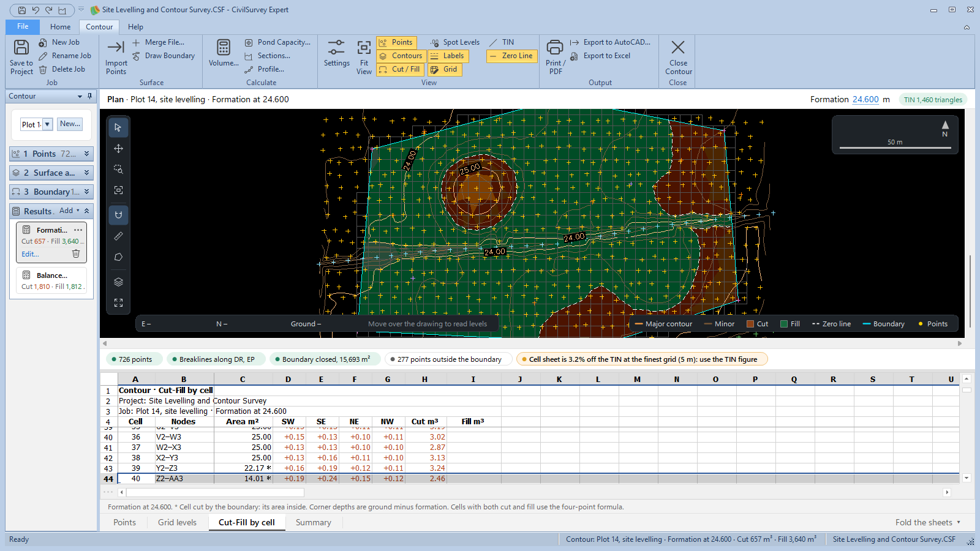This screenshot has height=551, width=980.
Task: Expand the 2 Surface section
Action: (51, 173)
